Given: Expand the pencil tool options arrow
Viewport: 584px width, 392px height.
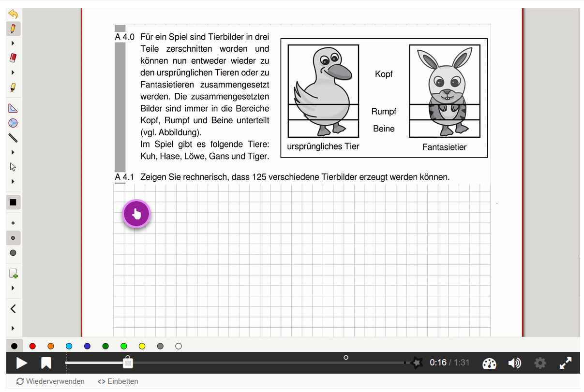Looking at the screenshot, I should pyautogui.click(x=13, y=43).
